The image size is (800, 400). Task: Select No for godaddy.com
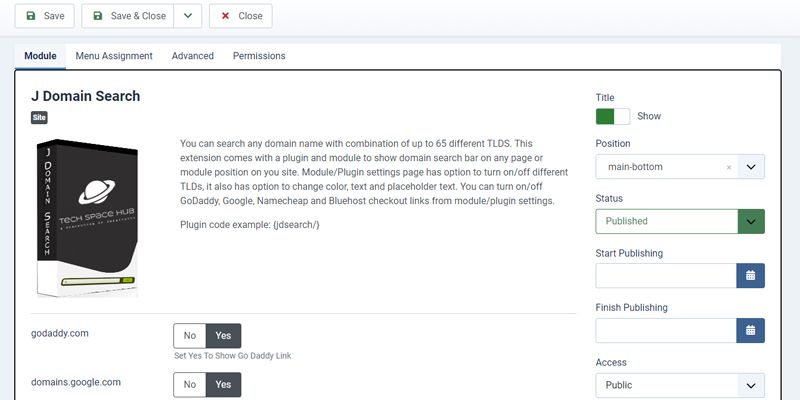190,336
